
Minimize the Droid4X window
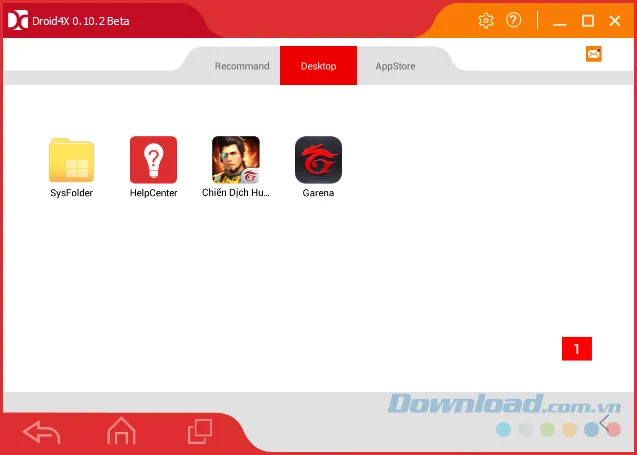click(x=560, y=21)
